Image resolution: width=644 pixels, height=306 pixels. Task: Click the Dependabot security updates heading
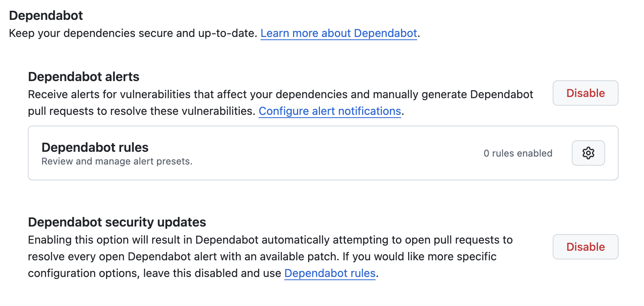[117, 222]
